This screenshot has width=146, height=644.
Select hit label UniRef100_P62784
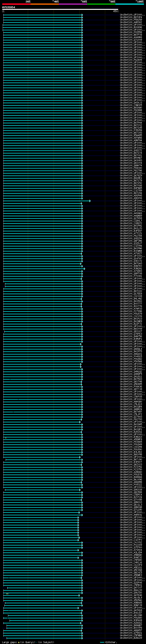coord(131,236)
